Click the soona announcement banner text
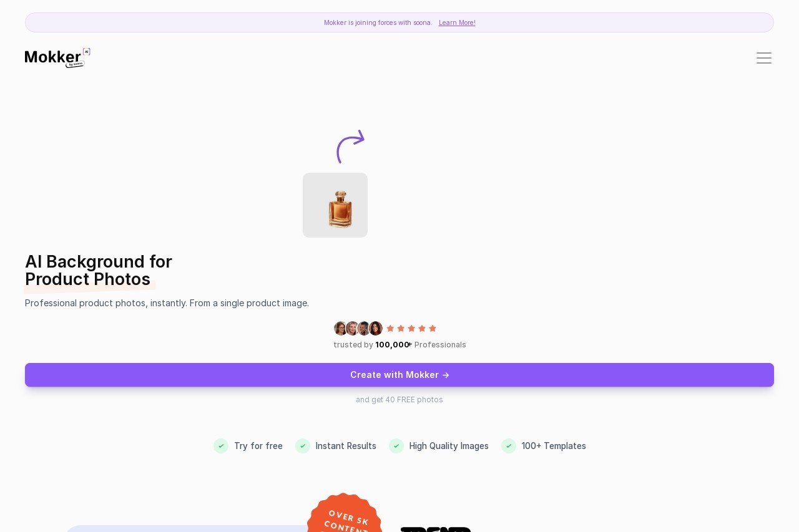Viewport: 799px width, 532px height. point(378,22)
